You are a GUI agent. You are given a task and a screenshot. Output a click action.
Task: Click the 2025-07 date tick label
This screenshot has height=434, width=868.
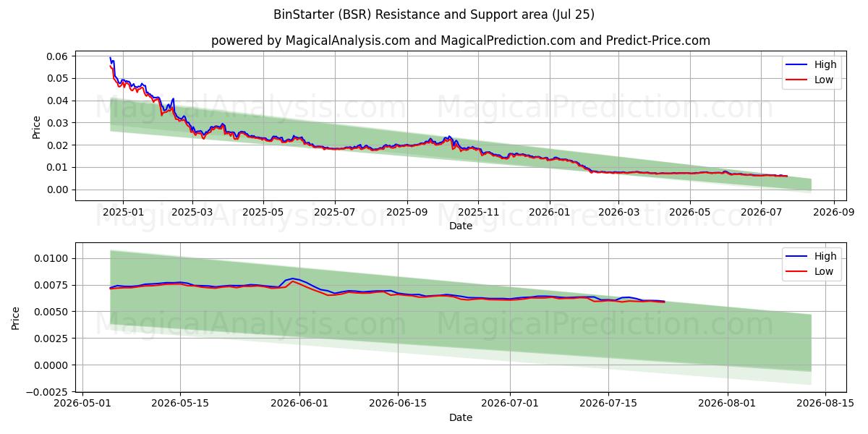click(x=334, y=212)
